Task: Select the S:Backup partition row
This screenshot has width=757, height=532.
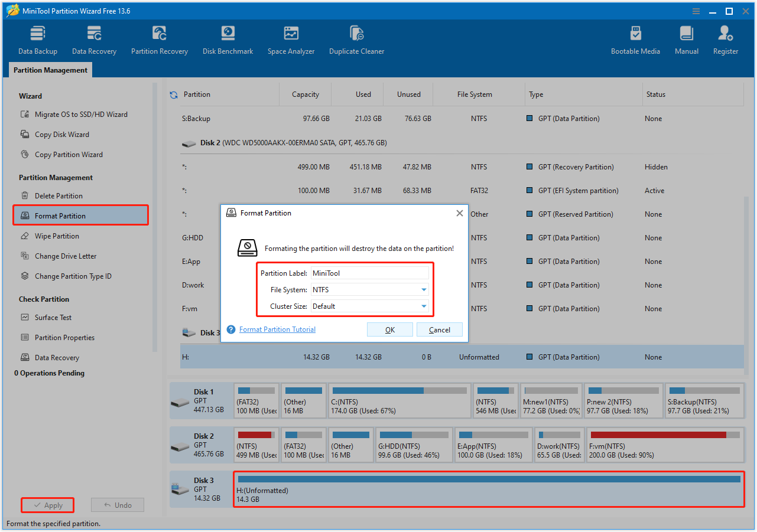Action: tap(462, 119)
